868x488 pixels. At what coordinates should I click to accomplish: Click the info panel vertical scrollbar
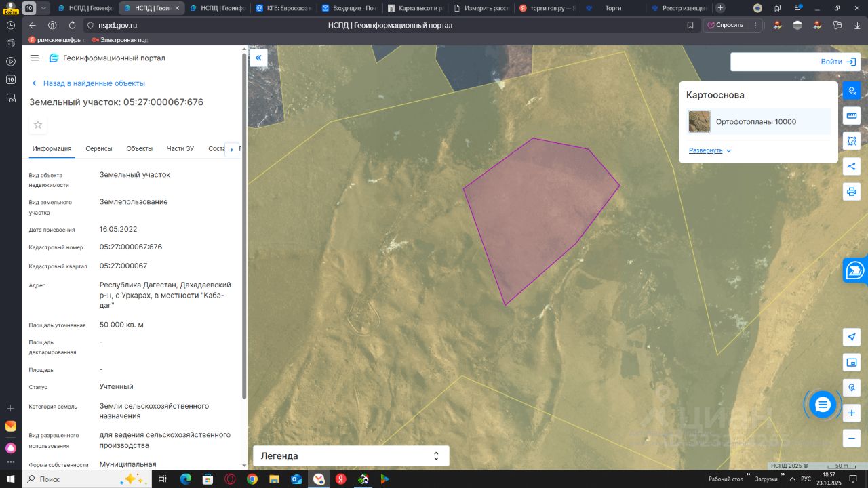[244, 226]
